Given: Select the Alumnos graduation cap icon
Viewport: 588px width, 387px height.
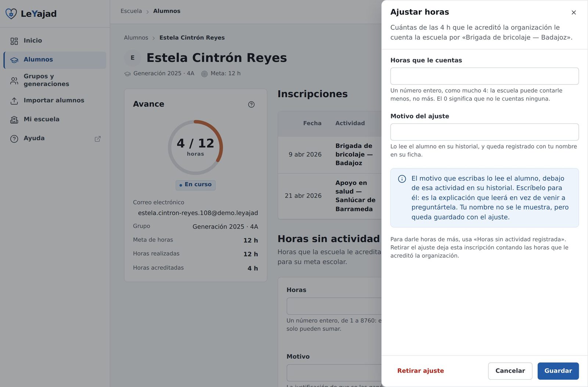Looking at the screenshot, I should point(14,60).
